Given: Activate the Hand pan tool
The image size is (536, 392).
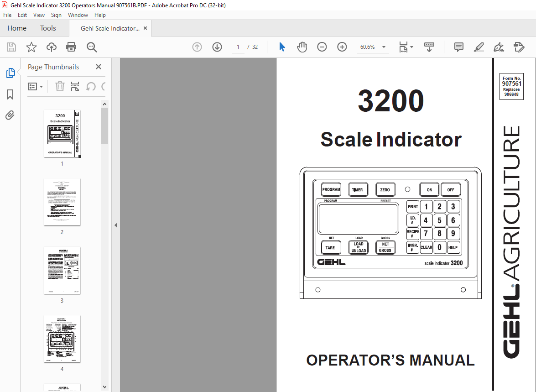Looking at the screenshot, I should pos(302,47).
